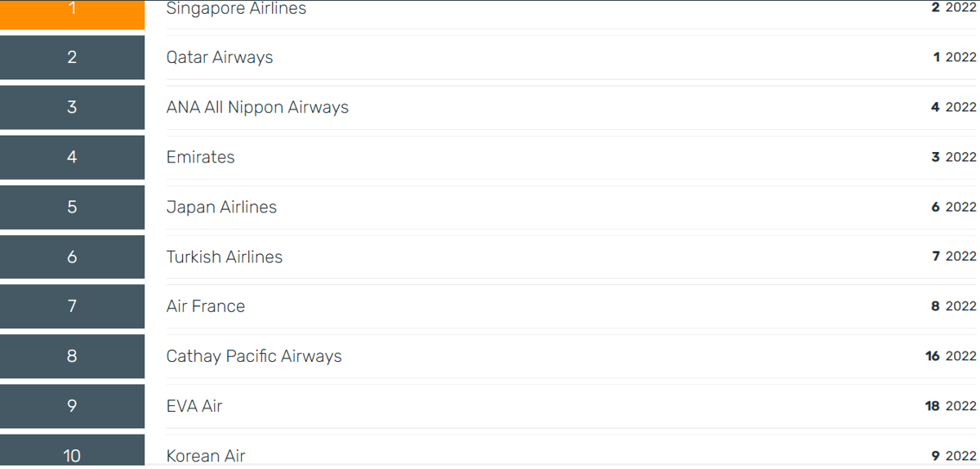Screen dimensions: 980x469
Task: Select the EVA Air link
Action: point(194,406)
